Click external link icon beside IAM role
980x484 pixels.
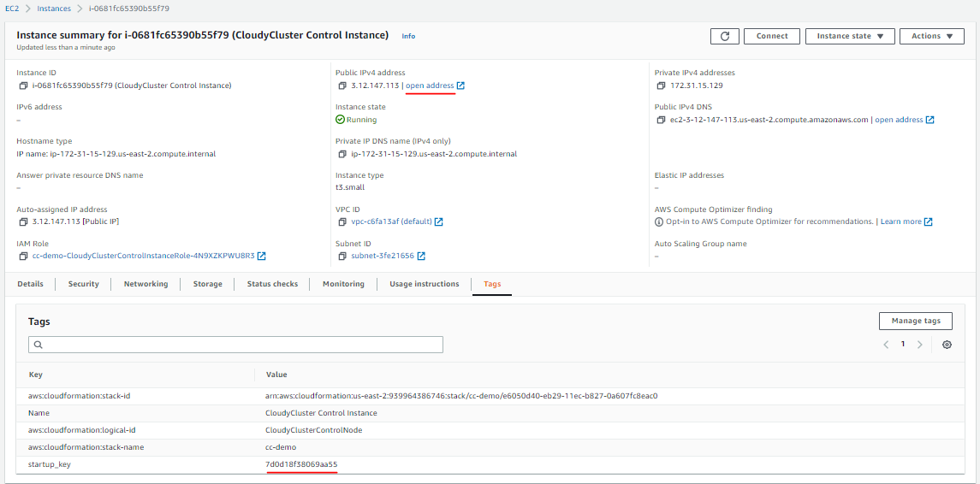(262, 256)
